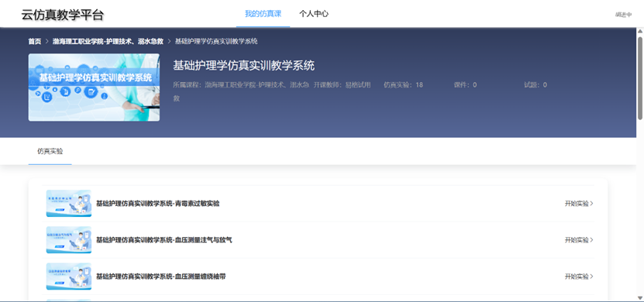Screen dimensions: 644x302
Task: Start experiment for 青霉素过敏实验
Action: click(579, 204)
